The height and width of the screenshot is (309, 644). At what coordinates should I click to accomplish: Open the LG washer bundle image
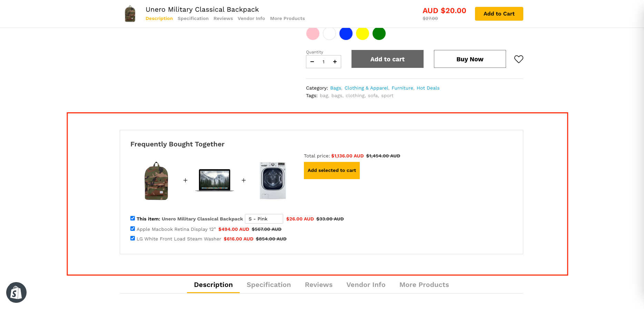(x=273, y=181)
